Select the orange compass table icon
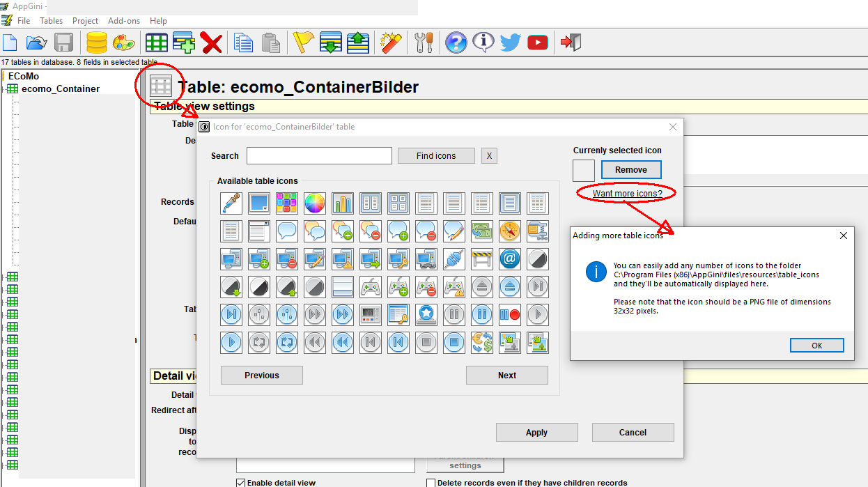 510,231
